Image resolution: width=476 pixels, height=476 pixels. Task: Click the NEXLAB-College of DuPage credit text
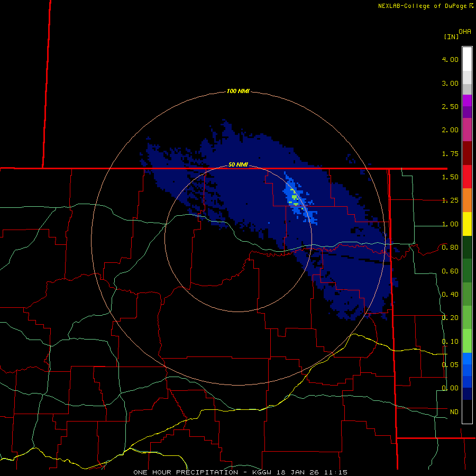(425, 6)
